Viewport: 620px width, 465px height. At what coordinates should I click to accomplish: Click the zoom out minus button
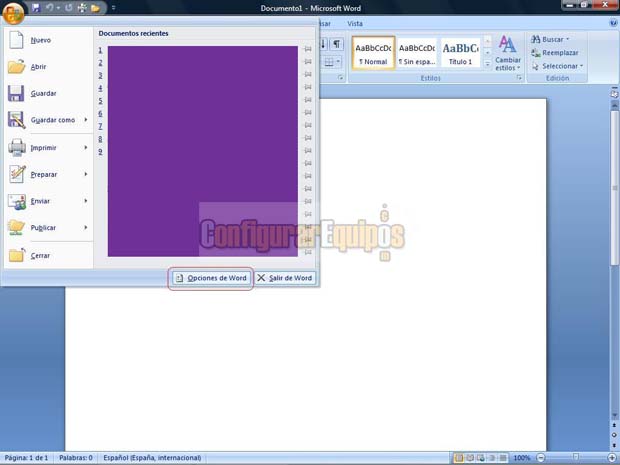click(x=541, y=458)
